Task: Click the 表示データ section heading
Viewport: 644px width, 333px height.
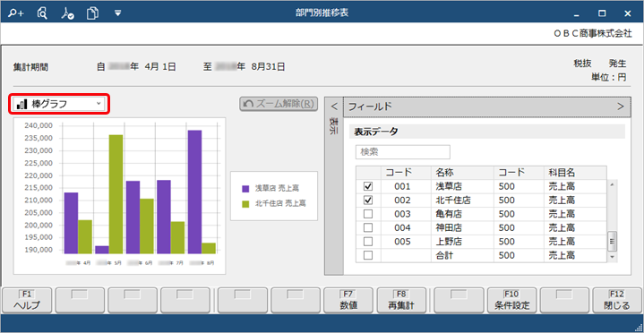Action: tap(376, 132)
